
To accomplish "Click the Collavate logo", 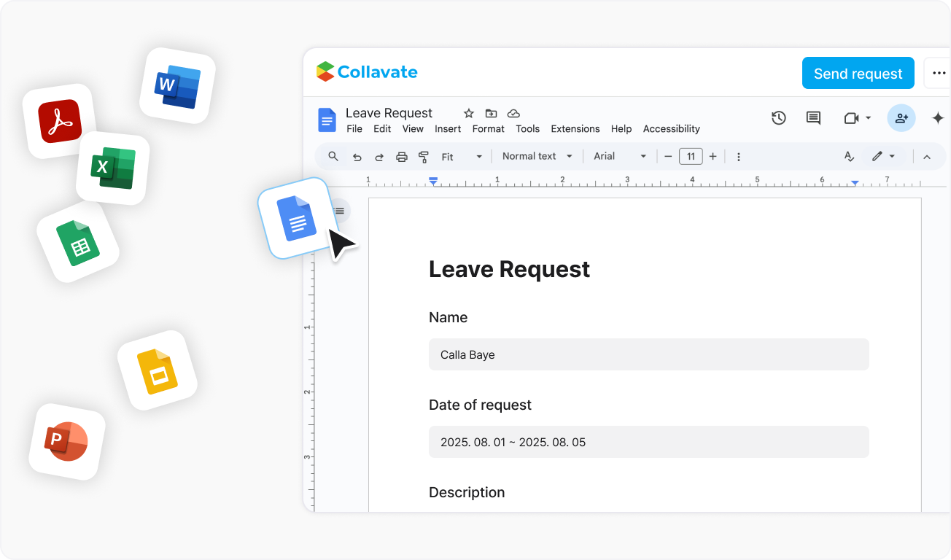I will click(x=367, y=72).
